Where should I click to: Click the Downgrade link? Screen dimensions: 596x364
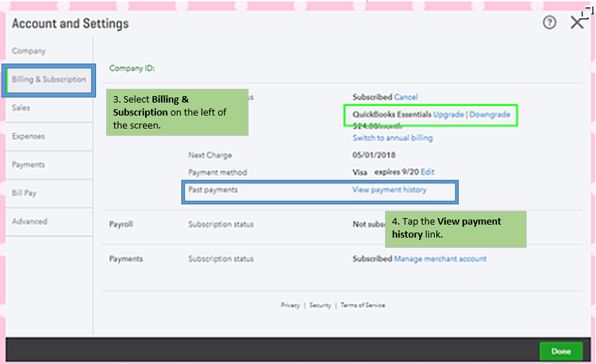490,115
